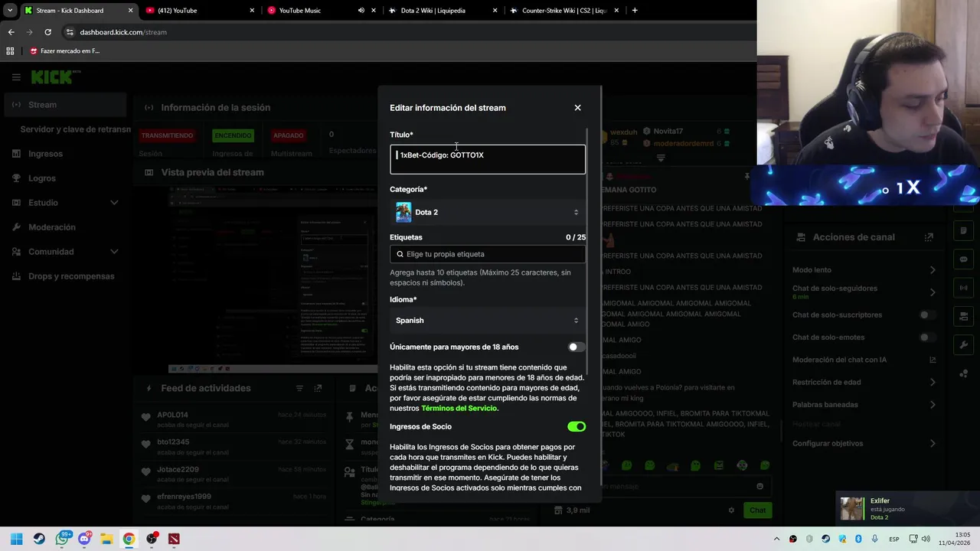Click the Título text field

coord(488,160)
